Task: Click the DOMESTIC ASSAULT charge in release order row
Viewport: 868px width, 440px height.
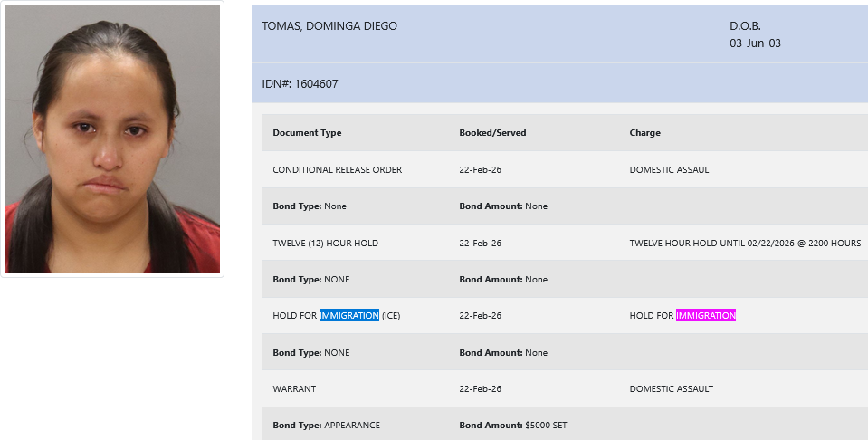Action: 671,170
